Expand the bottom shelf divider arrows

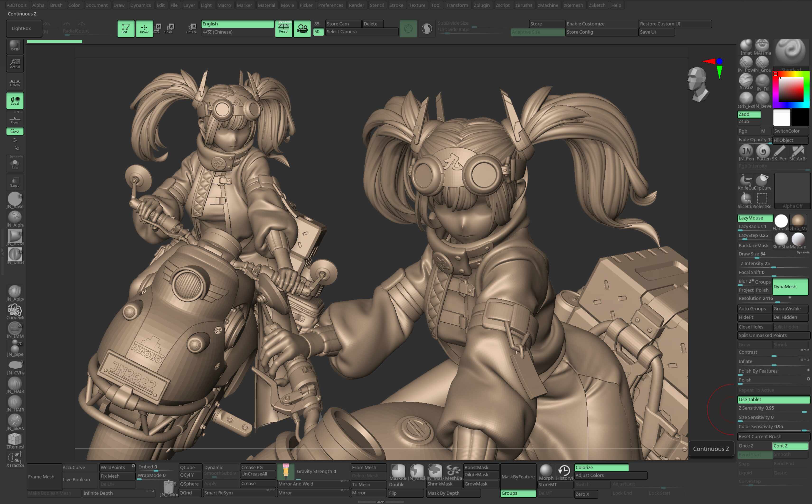coord(380,502)
